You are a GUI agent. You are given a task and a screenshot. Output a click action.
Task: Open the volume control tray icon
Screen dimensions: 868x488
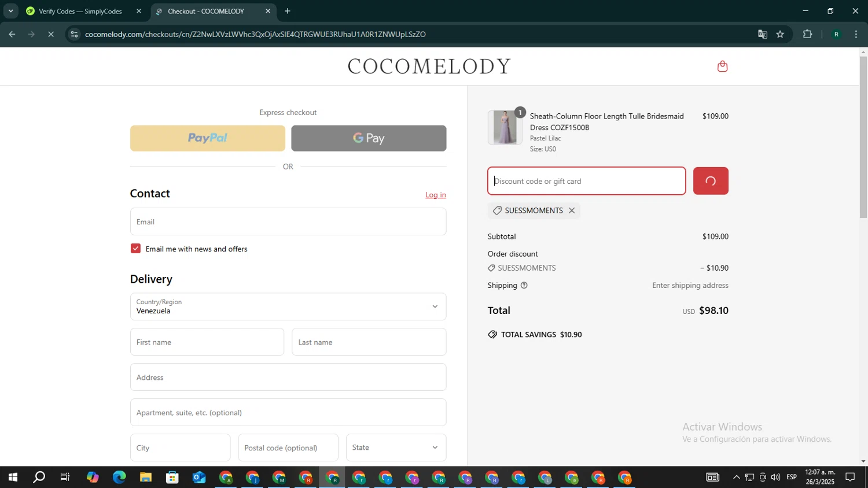[x=775, y=478]
